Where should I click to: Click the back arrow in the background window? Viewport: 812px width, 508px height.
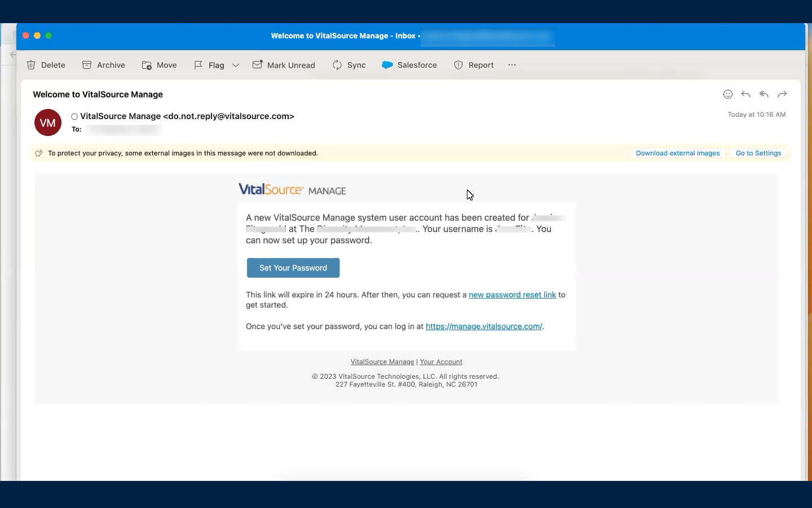tap(12, 55)
